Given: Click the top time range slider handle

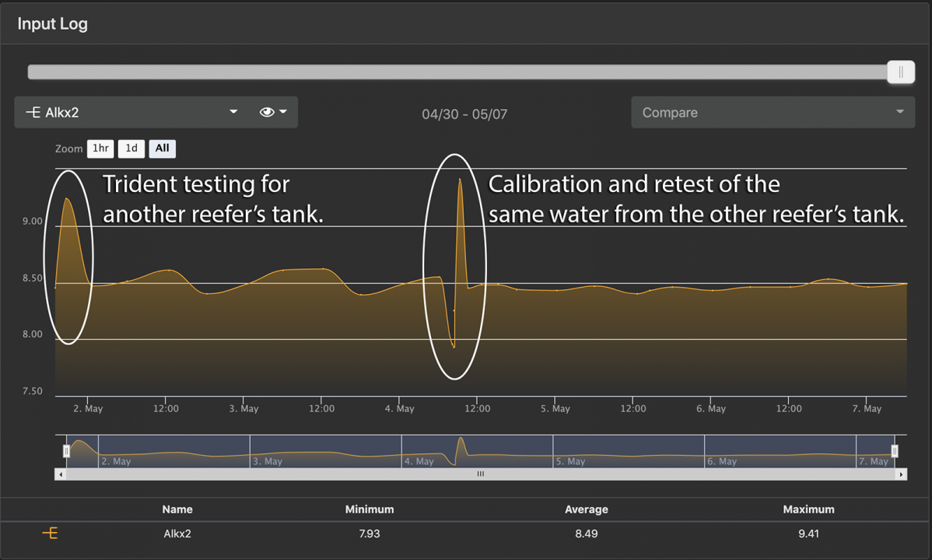Looking at the screenshot, I should click(x=900, y=72).
